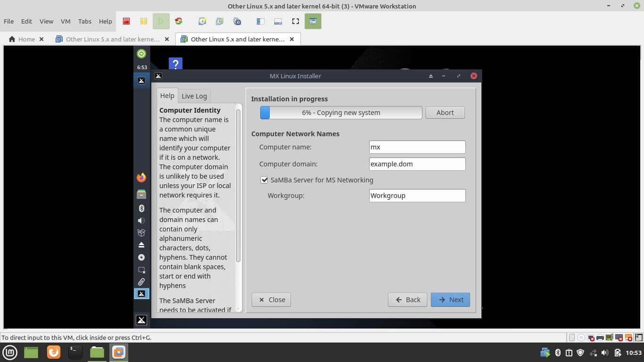This screenshot has width=644, height=362.
Task: Open the View menu
Action: [46, 21]
